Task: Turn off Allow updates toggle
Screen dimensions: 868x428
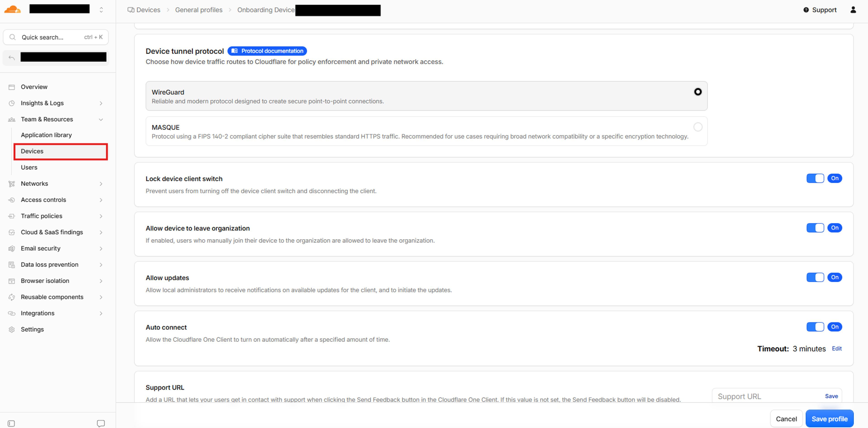Action: point(815,277)
